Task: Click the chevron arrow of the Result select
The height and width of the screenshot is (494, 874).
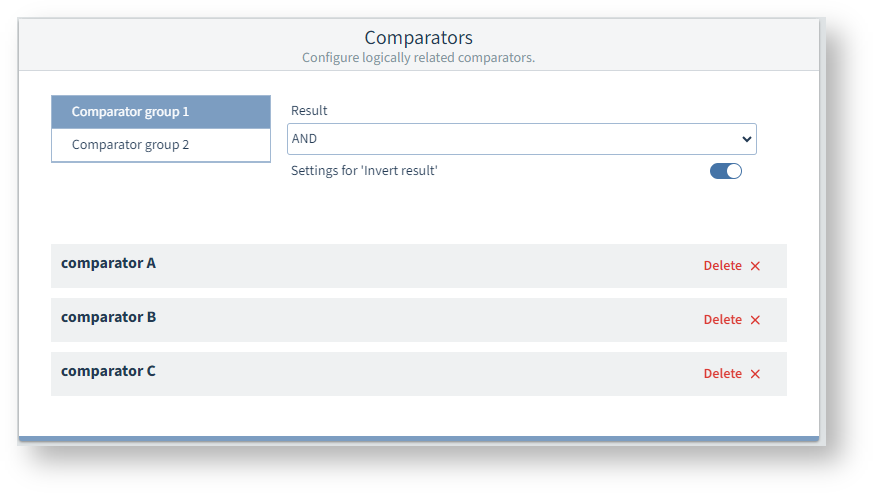Action: (x=746, y=139)
